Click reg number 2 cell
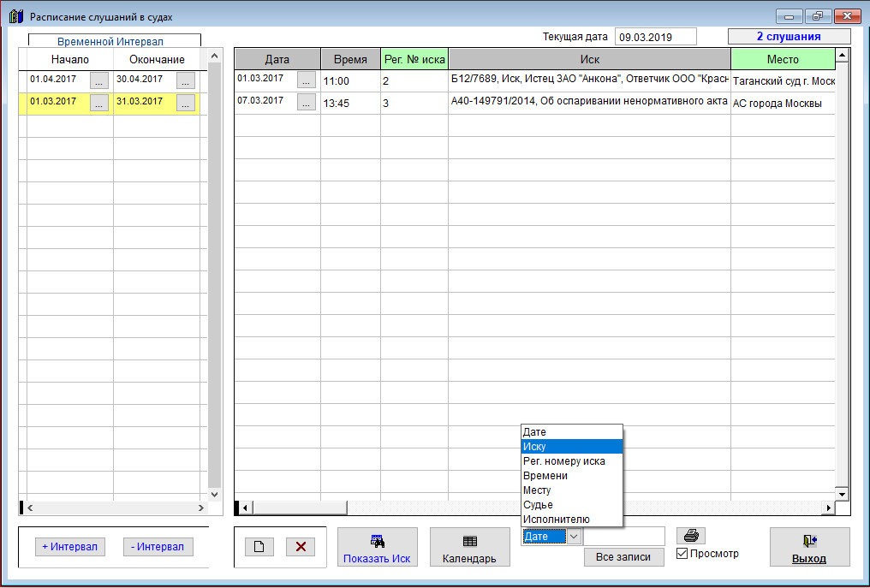This screenshot has height=588, width=870. coord(414,81)
